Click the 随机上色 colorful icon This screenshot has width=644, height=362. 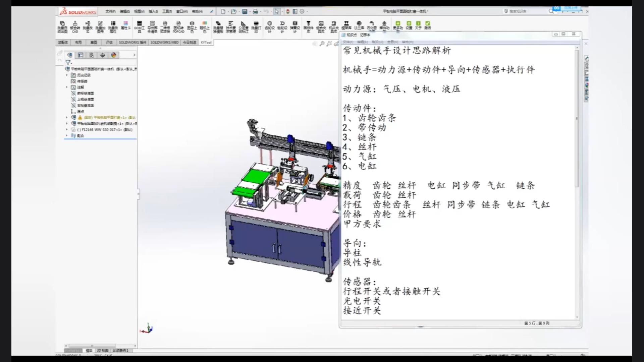205,27
